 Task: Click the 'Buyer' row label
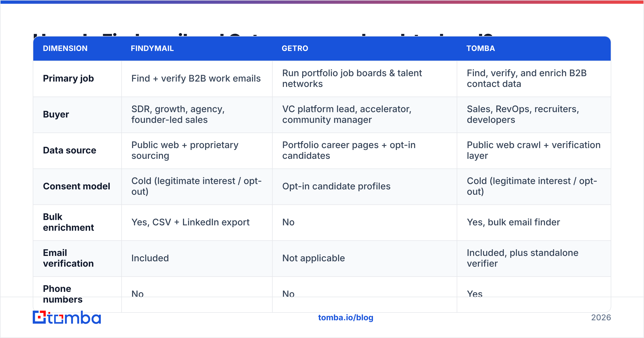(56, 114)
